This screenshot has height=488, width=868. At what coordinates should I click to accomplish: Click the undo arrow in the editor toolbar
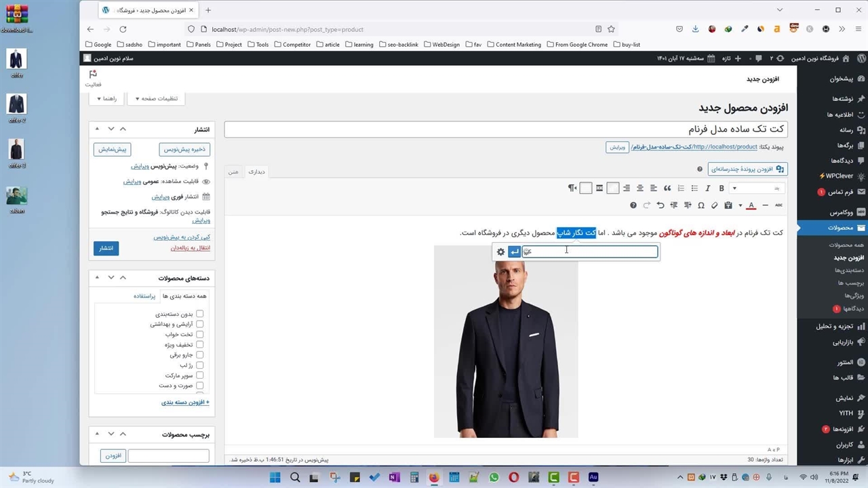click(660, 205)
